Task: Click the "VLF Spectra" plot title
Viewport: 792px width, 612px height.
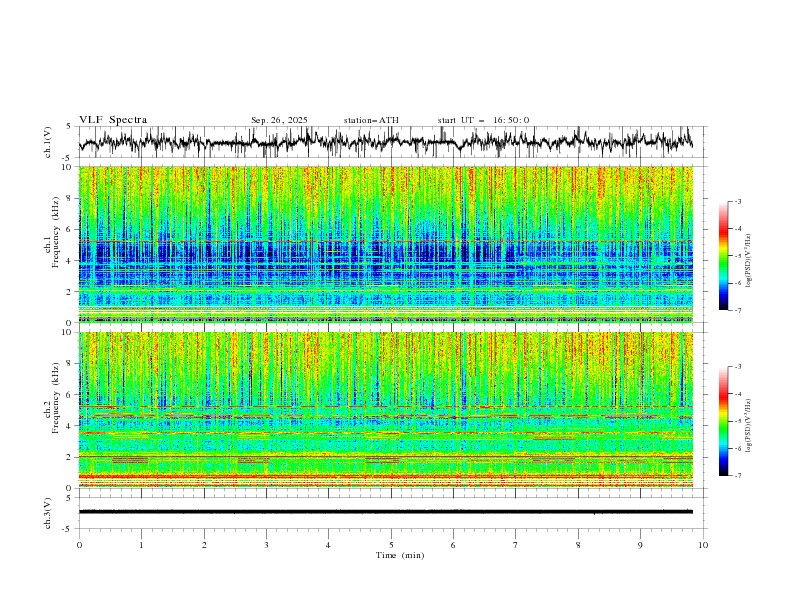Action: (113, 120)
